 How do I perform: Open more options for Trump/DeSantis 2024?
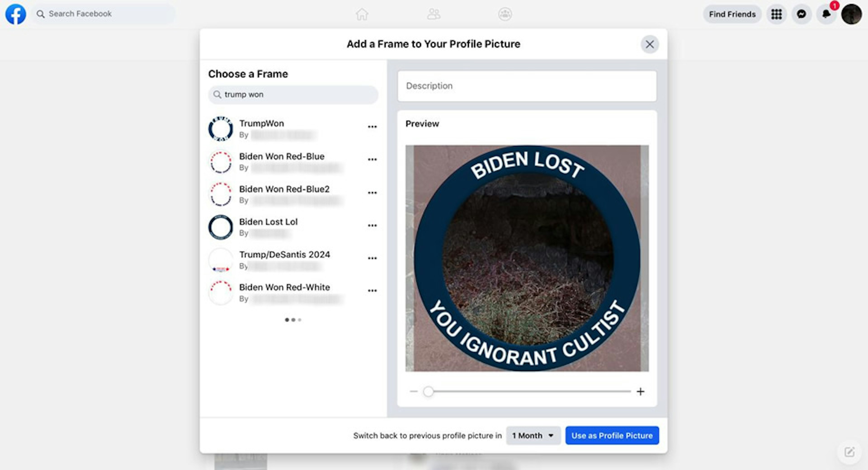click(372, 258)
